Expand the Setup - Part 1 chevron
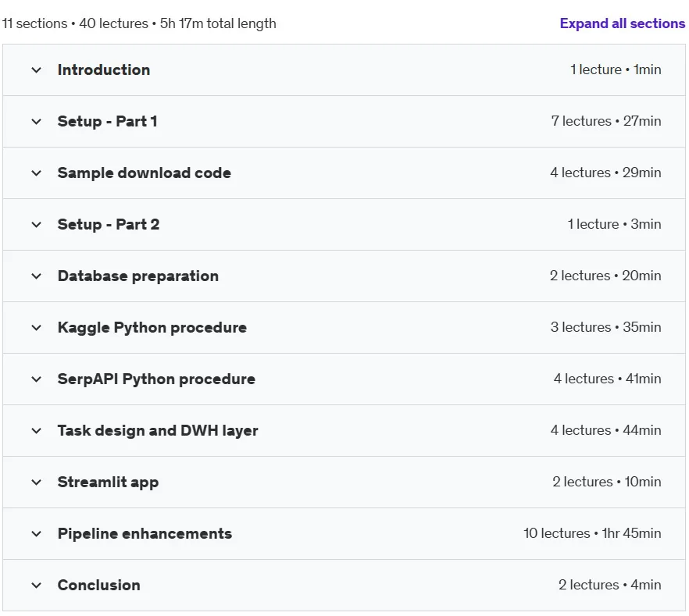The height and width of the screenshot is (616, 689). coord(37,122)
